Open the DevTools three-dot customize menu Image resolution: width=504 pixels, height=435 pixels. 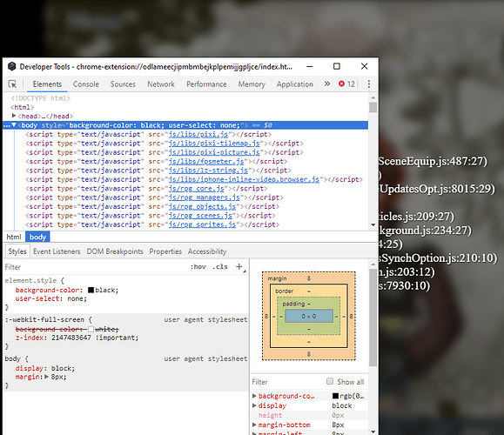click(369, 84)
